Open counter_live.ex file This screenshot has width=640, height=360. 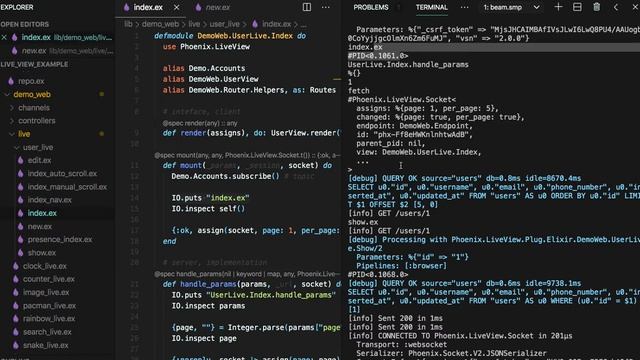point(49,279)
